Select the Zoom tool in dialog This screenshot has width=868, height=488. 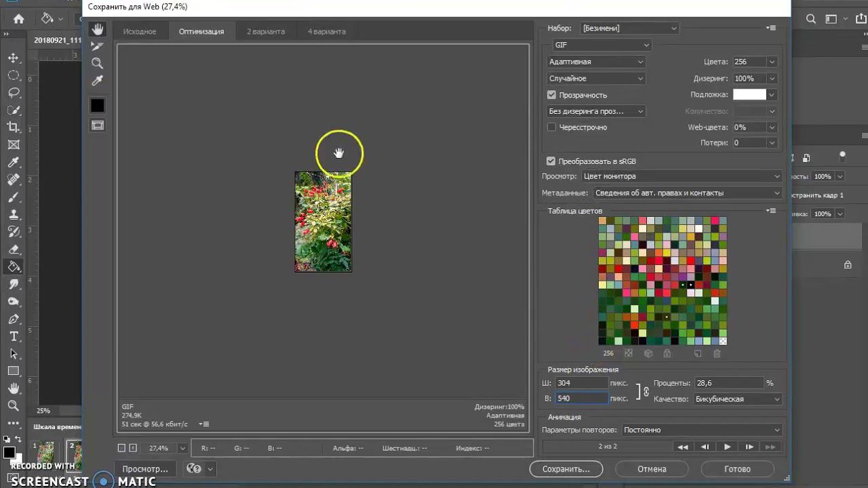[x=98, y=64]
